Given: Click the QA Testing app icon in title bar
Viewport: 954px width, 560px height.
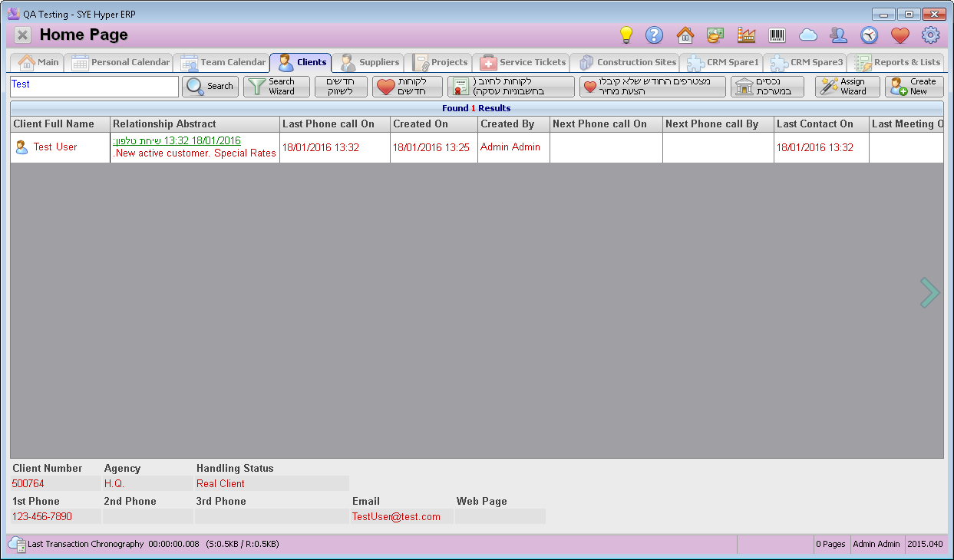Looking at the screenshot, I should click(14, 13).
